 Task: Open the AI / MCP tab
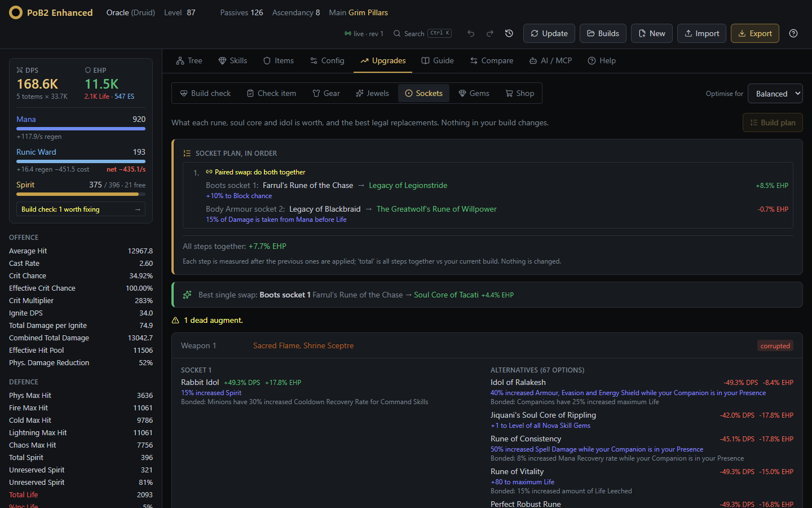point(550,60)
